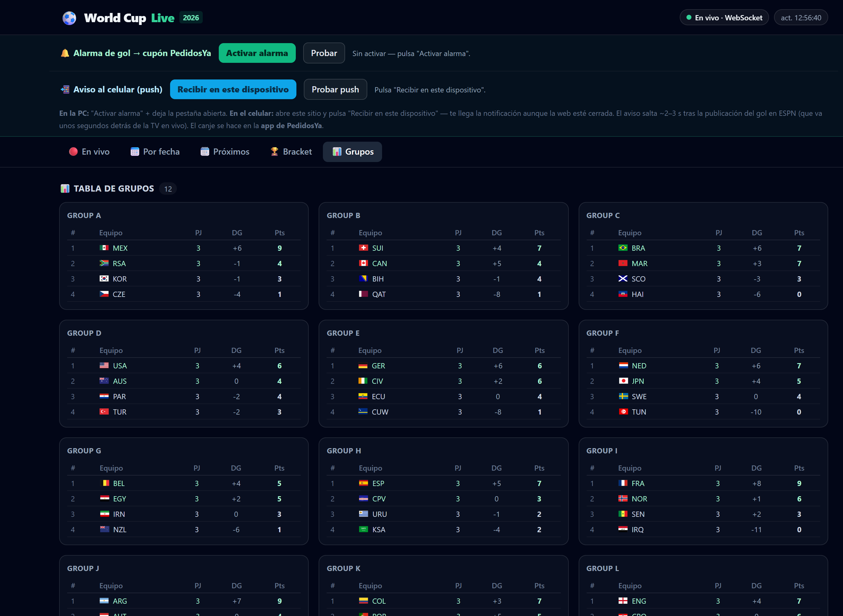
Task: Click the bar chart icon beside TABLA DE GRUPOS
Action: point(65,189)
